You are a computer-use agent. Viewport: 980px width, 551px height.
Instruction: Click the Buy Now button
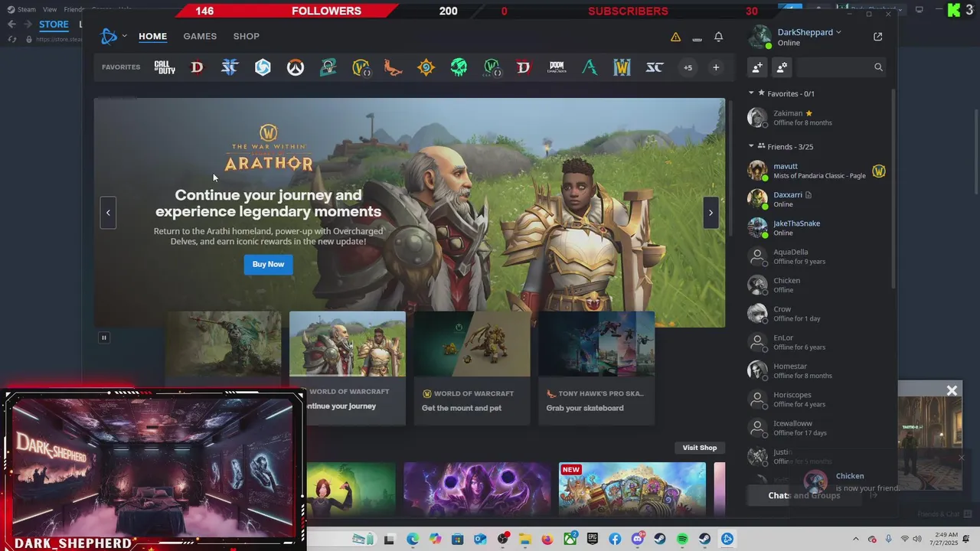point(268,264)
